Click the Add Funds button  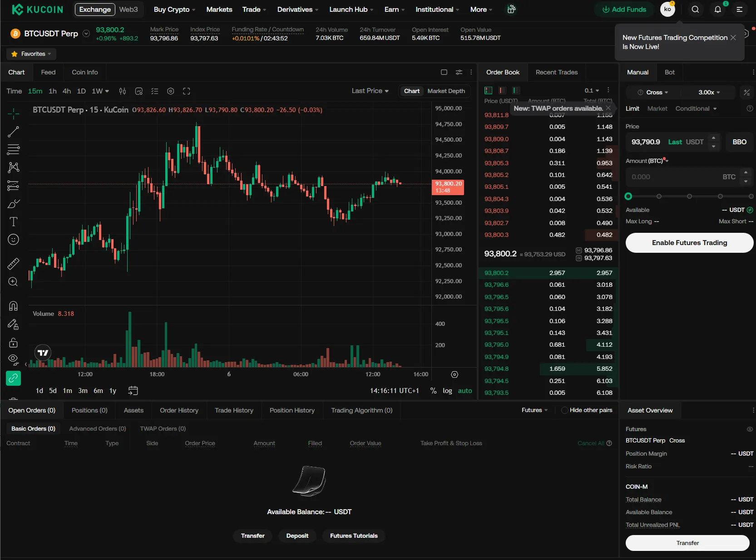pyautogui.click(x=624, y=10)
